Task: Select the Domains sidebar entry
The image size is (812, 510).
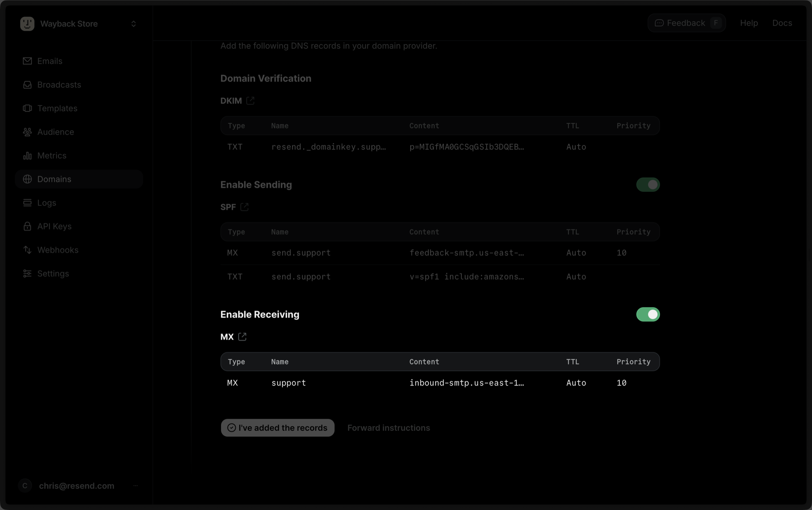Action: coord(54,179)
